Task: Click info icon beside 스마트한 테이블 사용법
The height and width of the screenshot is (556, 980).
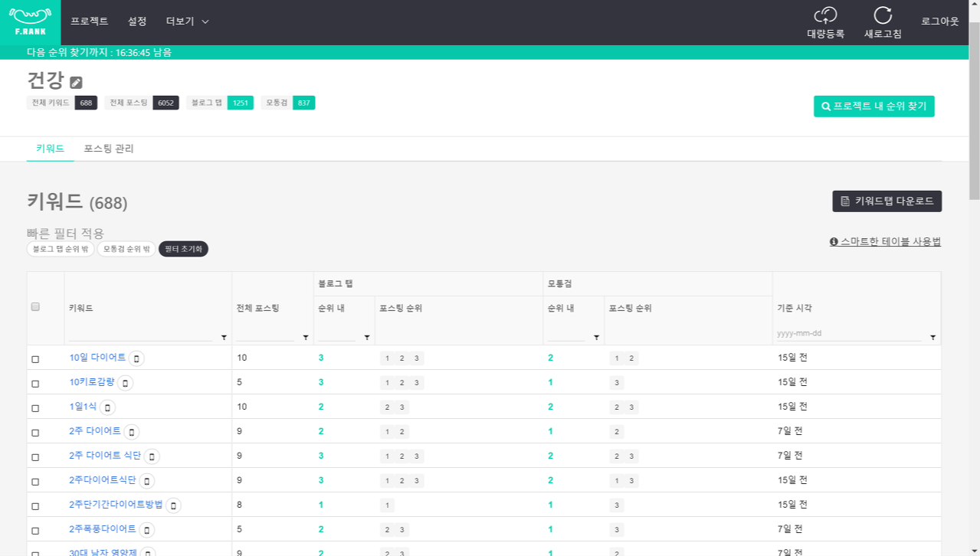Action: point(834,242)
